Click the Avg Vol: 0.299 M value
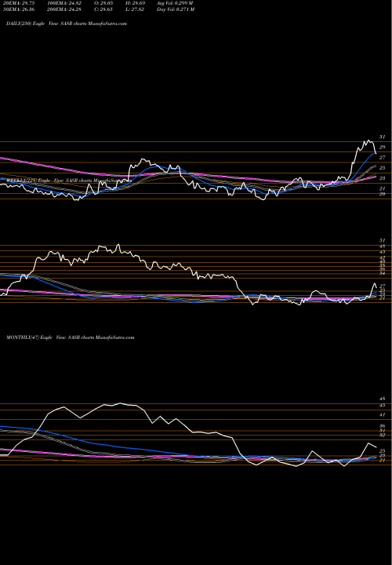 [x=176, y=3]
